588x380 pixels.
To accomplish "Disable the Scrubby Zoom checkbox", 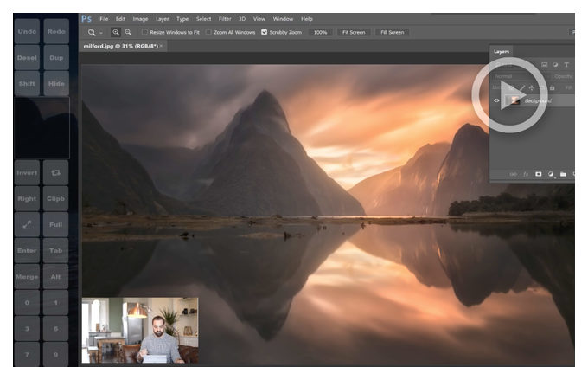I will pyautogui.click(x=264, y=32).
